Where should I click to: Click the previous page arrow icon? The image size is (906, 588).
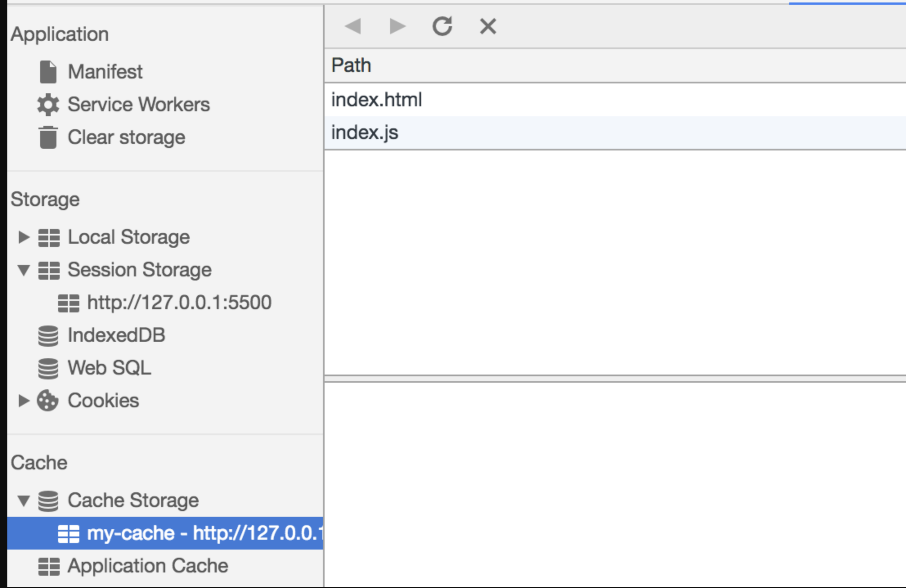(353, 27)
